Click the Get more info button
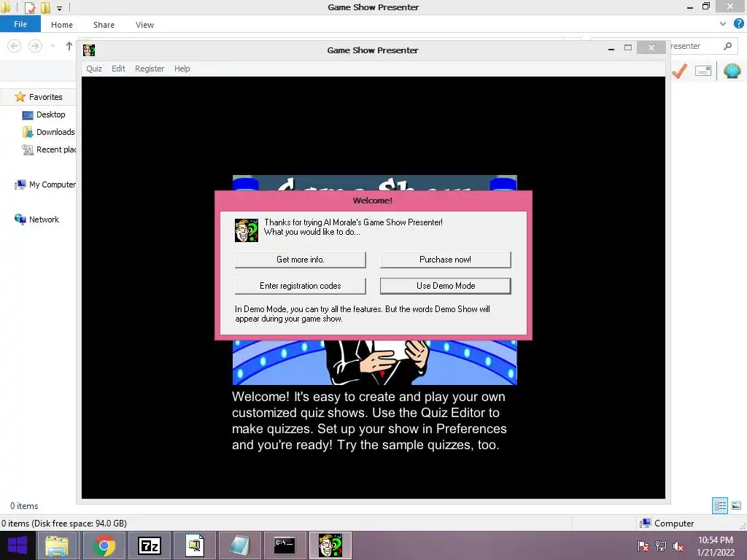Viewport: 747px width, 560px height. point(300,260)
